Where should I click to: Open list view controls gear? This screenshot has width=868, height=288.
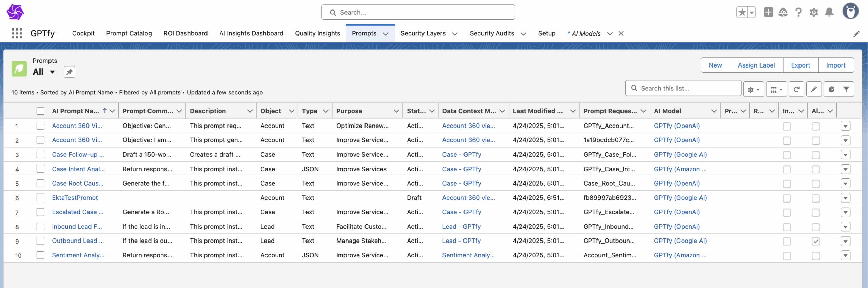[753, 89]
